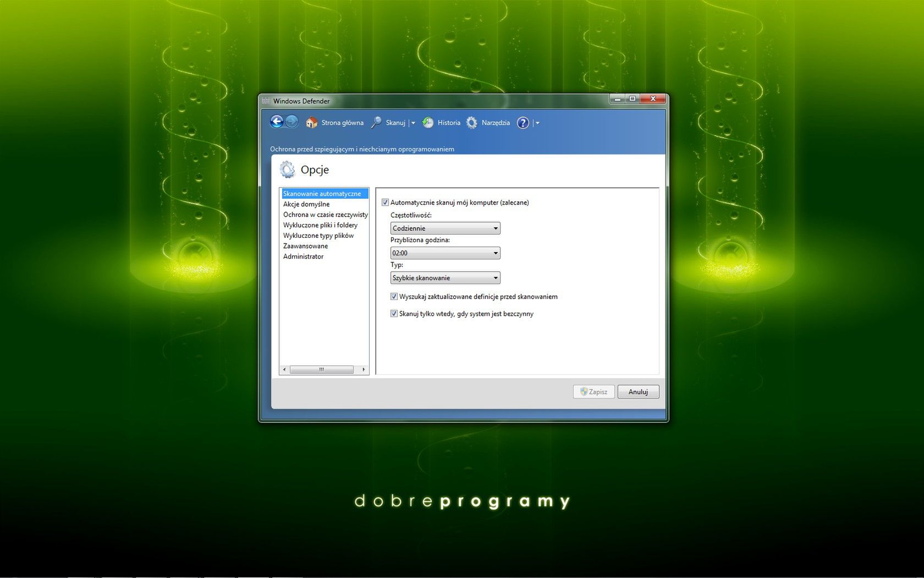Select Wykluczone pliki i foldery option

tap(324, 225)
